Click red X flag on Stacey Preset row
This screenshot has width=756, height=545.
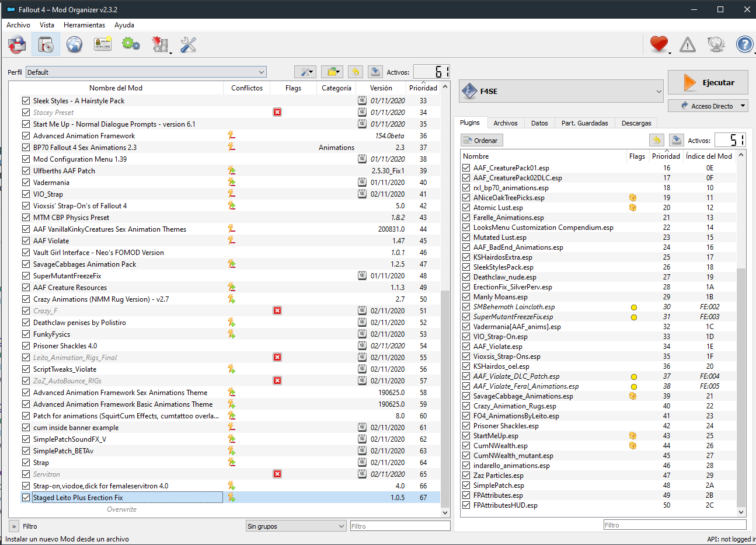tap(277, 112)
